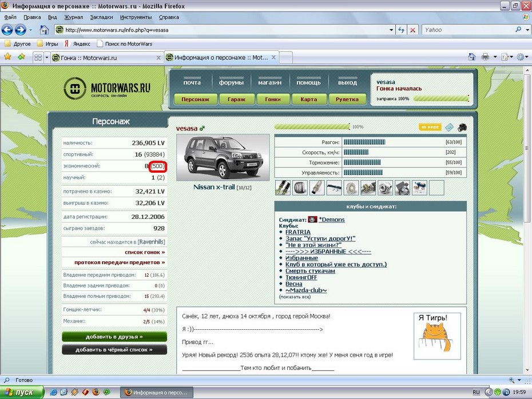This screenshot has height=399, width=532.
Task: Select the exhaust muffler part icon
Action: coord(317,188)
